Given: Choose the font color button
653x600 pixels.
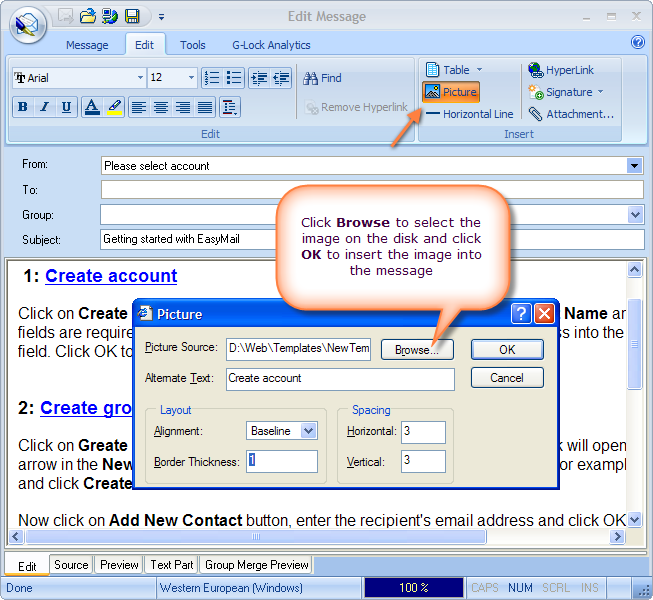Looking at the screenshot, I should [92, 107].
